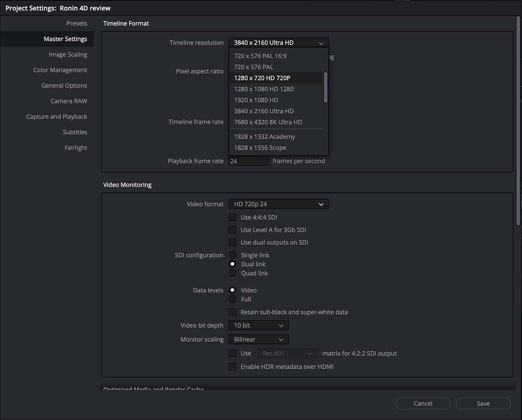This screenshot has width=522, height=420.
Task: Enable Use 4:4:4 SDI checkbox
Action: click(x=233, y=217)
